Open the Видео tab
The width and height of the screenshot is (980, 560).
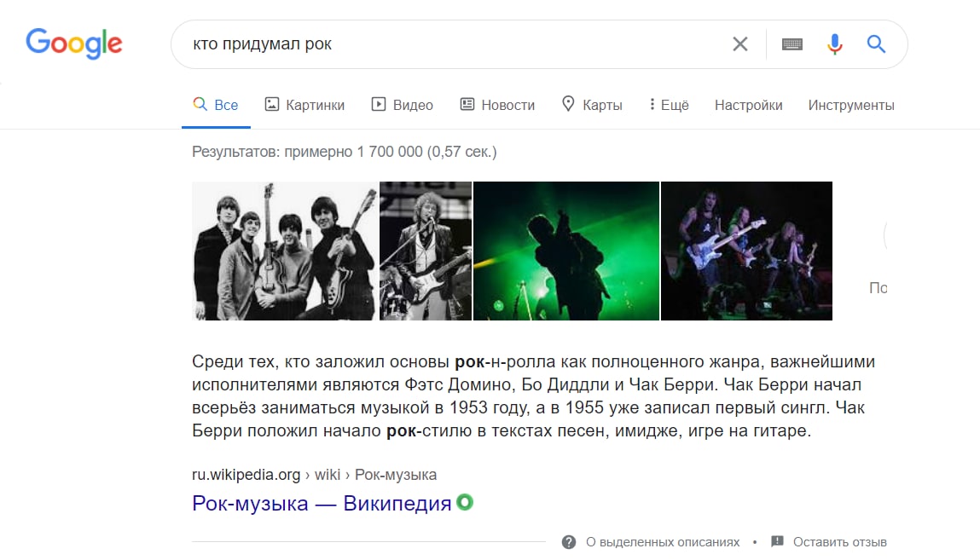pos(403,105)
